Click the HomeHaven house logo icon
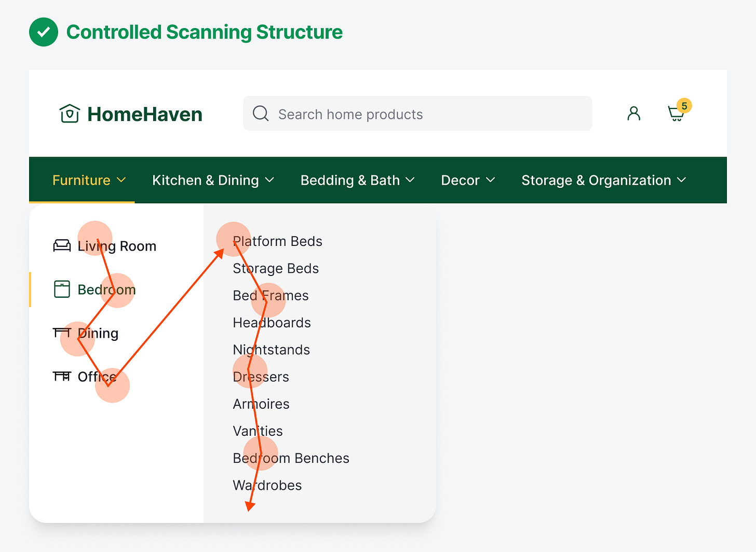This screenshot has width=756, height=552. tap(70, 114)
